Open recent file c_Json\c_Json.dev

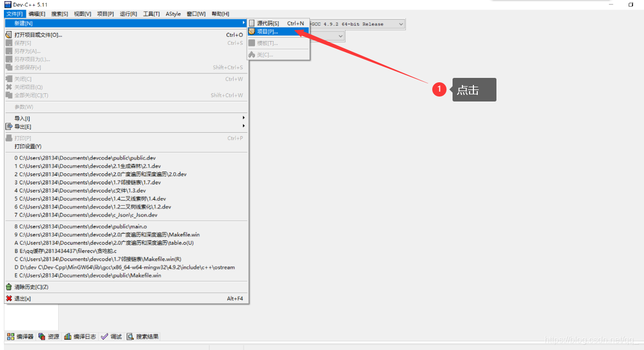(126, 215)
